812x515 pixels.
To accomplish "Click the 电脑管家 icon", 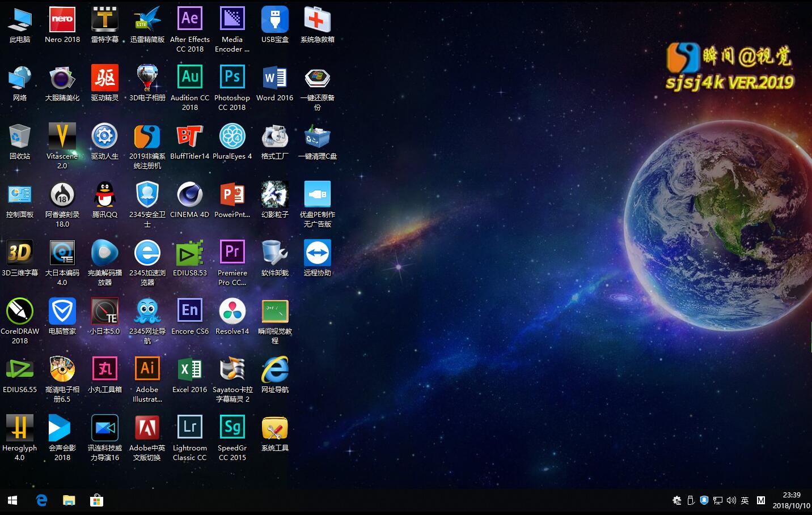I will pos(62,311).
